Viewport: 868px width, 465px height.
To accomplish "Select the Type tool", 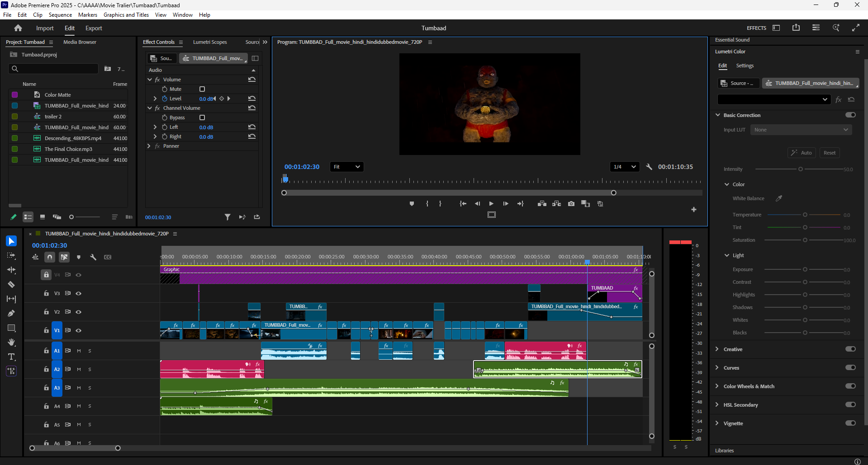I will click(x=11, y=357).
